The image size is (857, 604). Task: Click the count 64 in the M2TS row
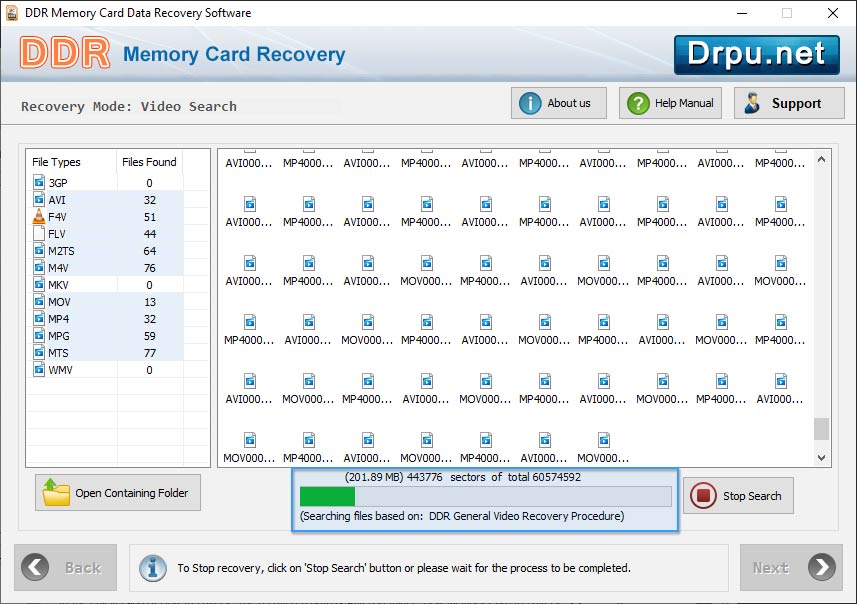coord(150,251)
